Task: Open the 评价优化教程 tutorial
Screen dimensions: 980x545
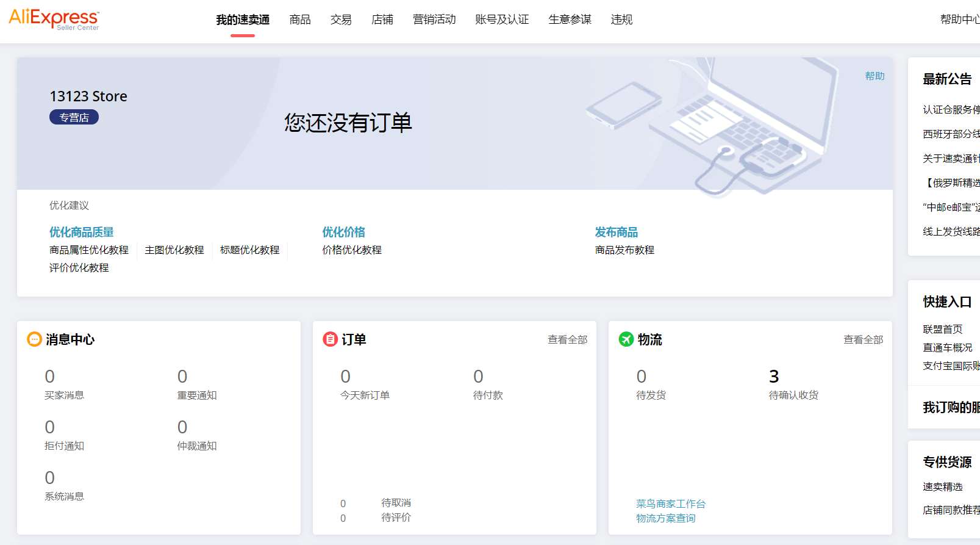Action: 79,268
